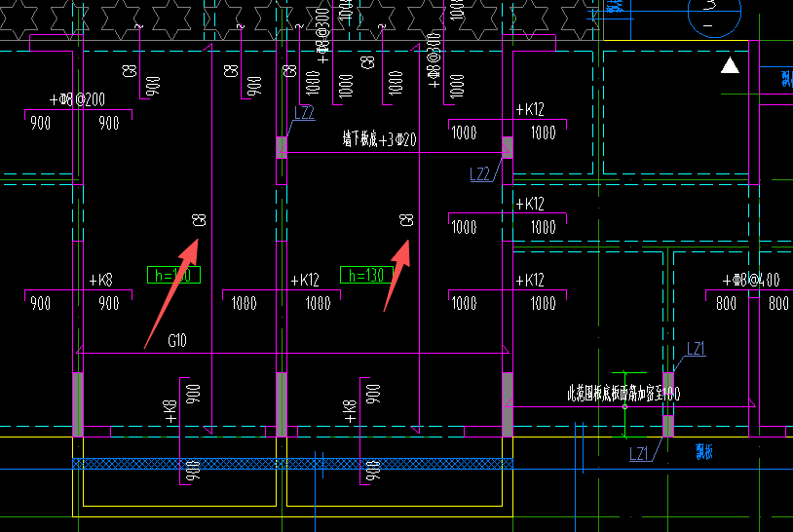The image size is (793, 532).
Task: Select the blue cross-hatched strip
Action: tap(292, 463)
